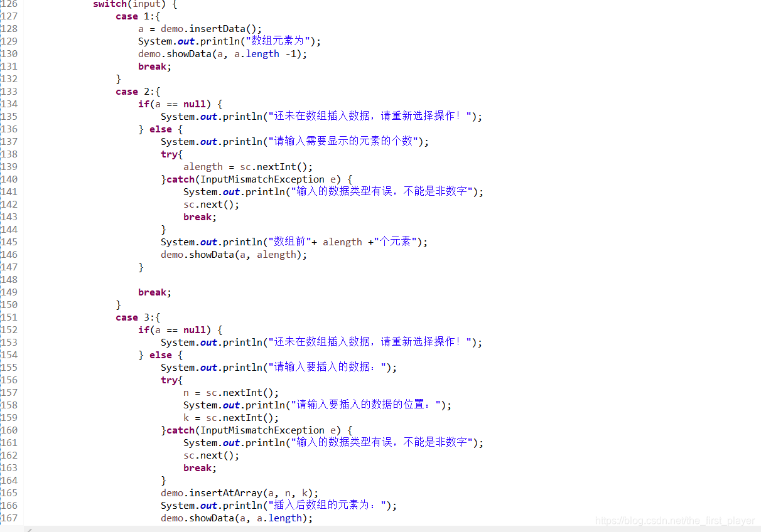The image size is (761, 532).
Task: Click the string "请输入要插入的数据："
Action: point(328,368)
